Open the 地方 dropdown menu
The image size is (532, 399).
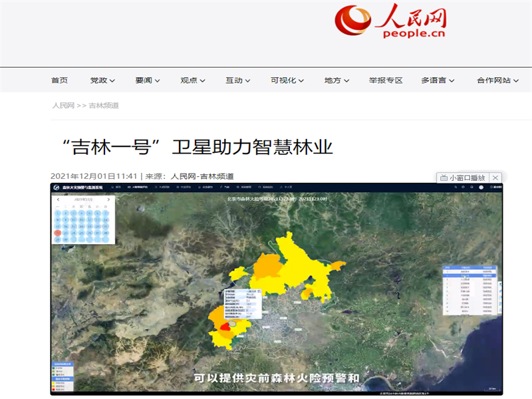336,80
